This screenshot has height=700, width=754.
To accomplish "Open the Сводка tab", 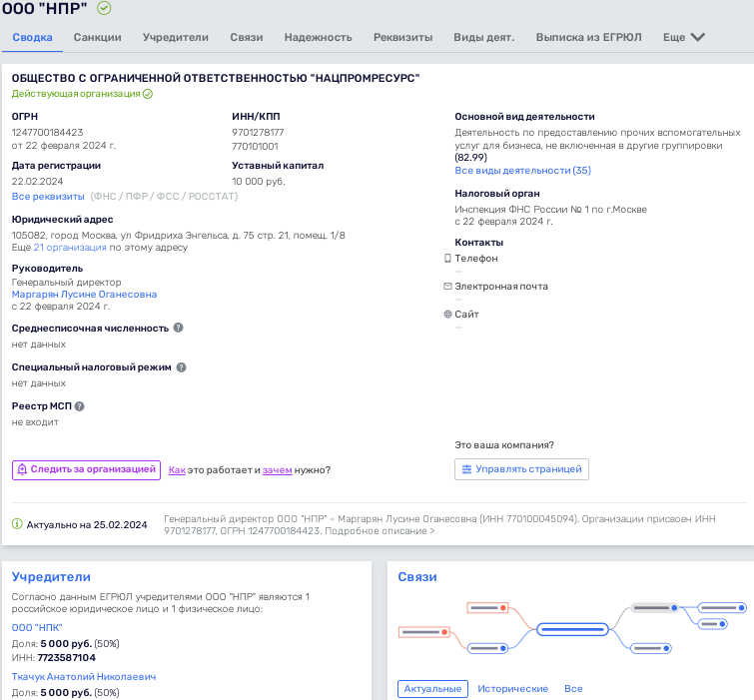I will (32, 37).
